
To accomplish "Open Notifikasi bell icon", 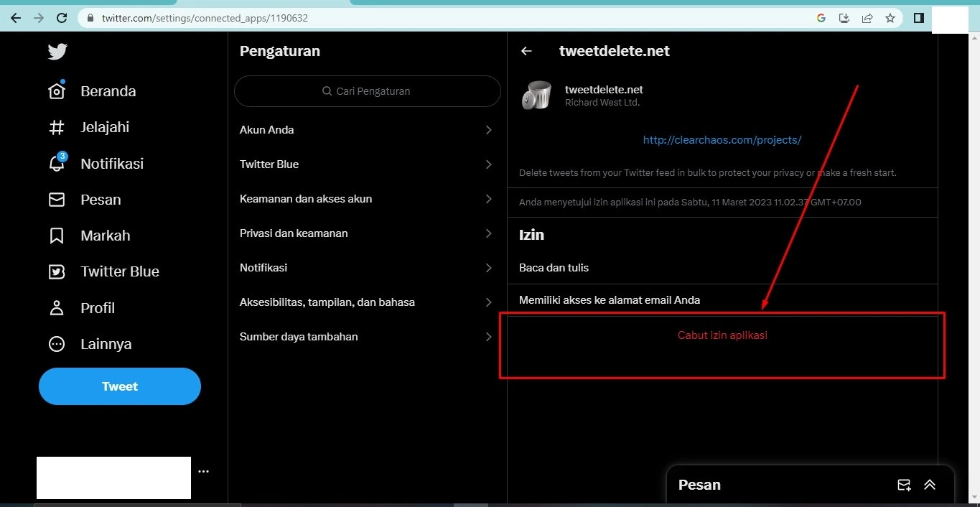I will coord(57,163).
